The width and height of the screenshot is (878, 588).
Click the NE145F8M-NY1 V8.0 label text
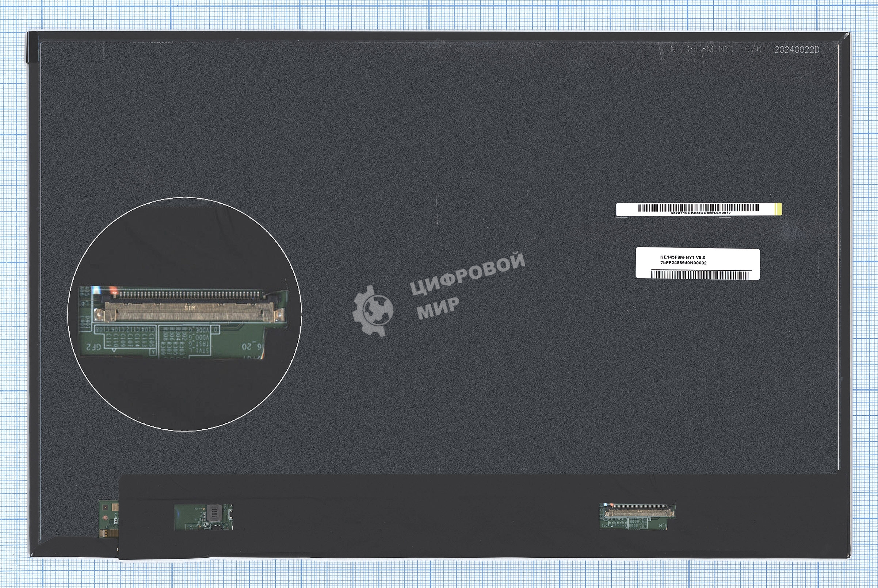tap(683, 258)
